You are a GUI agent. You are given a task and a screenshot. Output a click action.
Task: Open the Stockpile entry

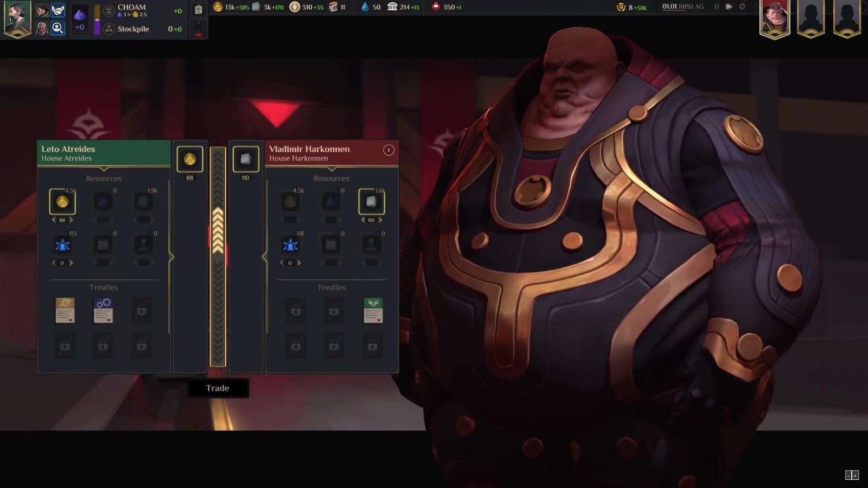pyautogui.click(x=133, y=29)
